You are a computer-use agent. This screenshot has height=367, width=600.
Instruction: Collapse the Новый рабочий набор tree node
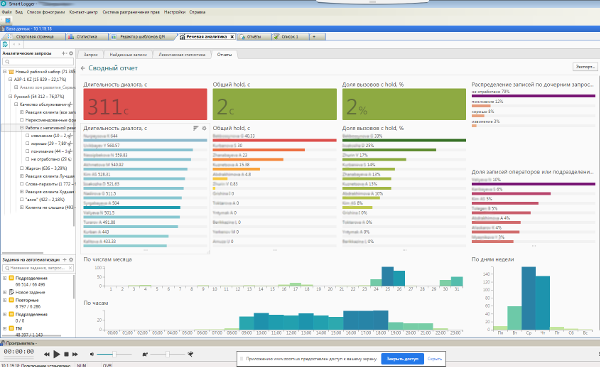[x=5, y=72]
